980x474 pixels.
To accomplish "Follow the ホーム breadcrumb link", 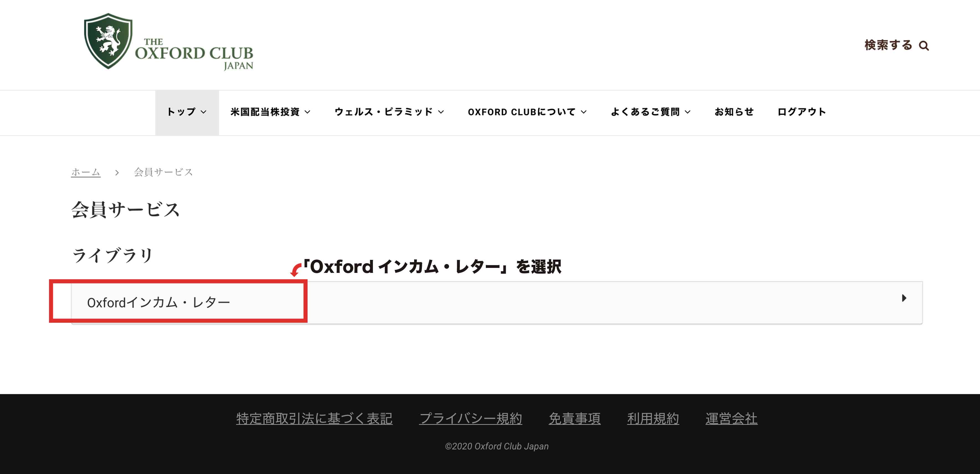I will (x=86, y=172).
